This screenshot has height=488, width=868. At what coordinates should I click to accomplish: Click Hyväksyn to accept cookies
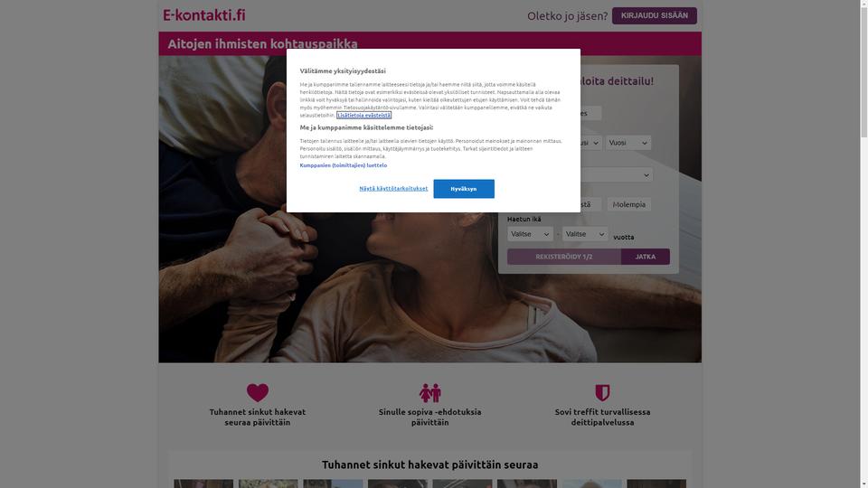click(x=463, y=189)
